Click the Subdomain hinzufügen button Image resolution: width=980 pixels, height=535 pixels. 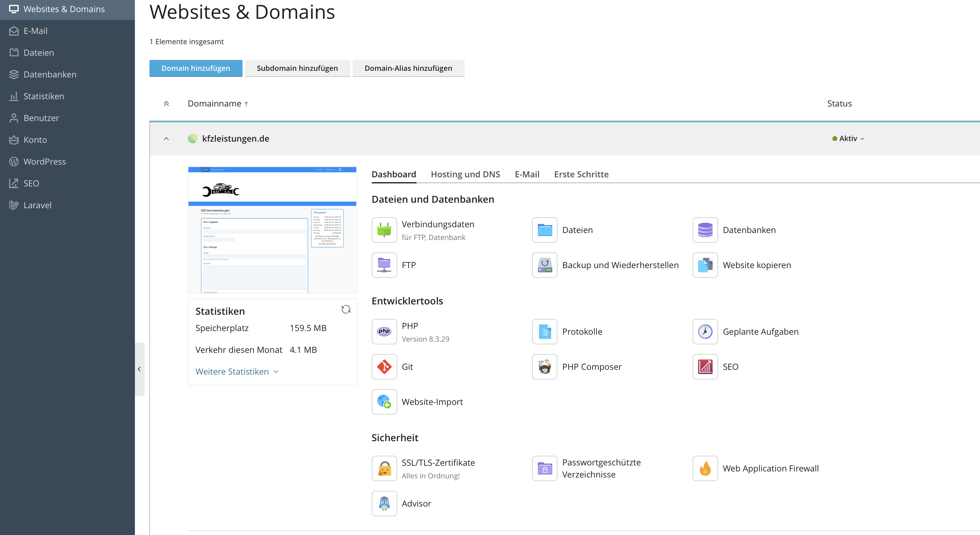[x=297, y=68]
